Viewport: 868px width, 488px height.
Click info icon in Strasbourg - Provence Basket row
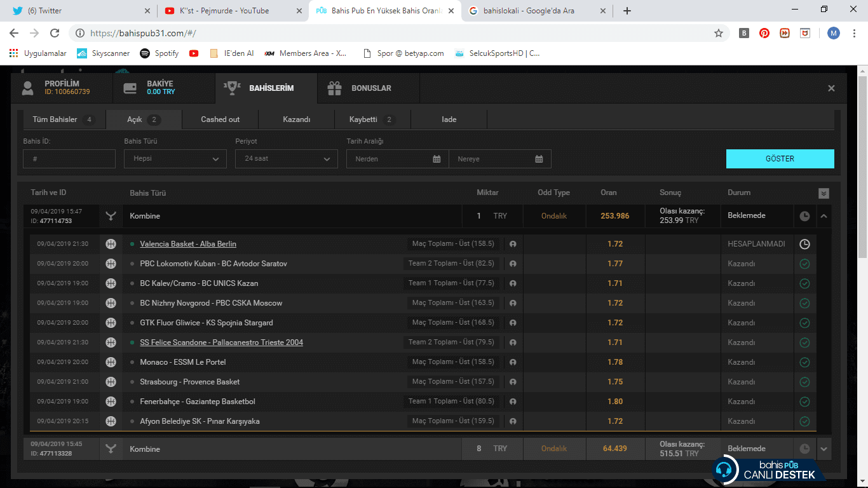point(513,382)
